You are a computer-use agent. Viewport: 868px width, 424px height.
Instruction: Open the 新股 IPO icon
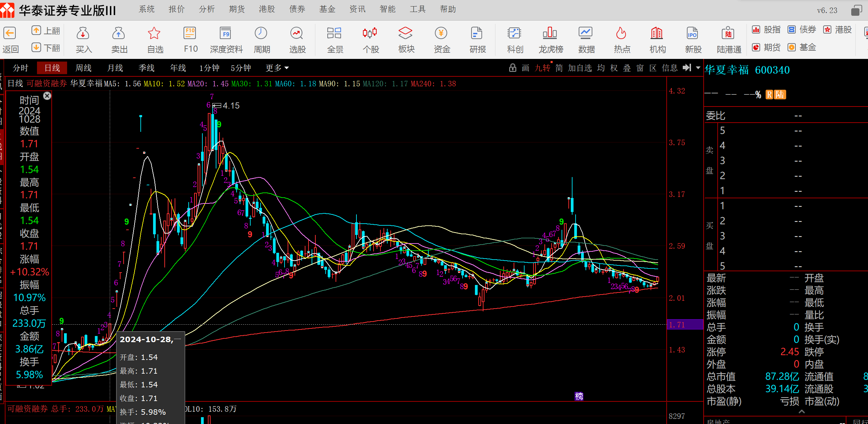pyautogui.click(x=693, y=34)
